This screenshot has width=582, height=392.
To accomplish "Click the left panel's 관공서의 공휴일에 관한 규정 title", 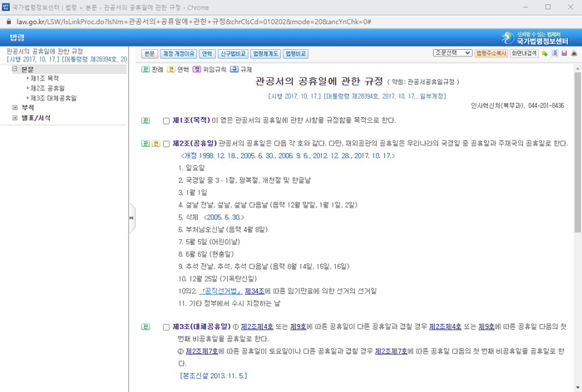I will pos(45,51).
